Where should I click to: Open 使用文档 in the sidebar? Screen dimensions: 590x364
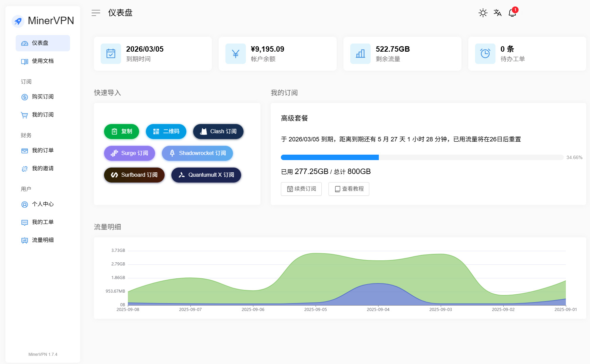pyautogui.click(x=43, y=61)
